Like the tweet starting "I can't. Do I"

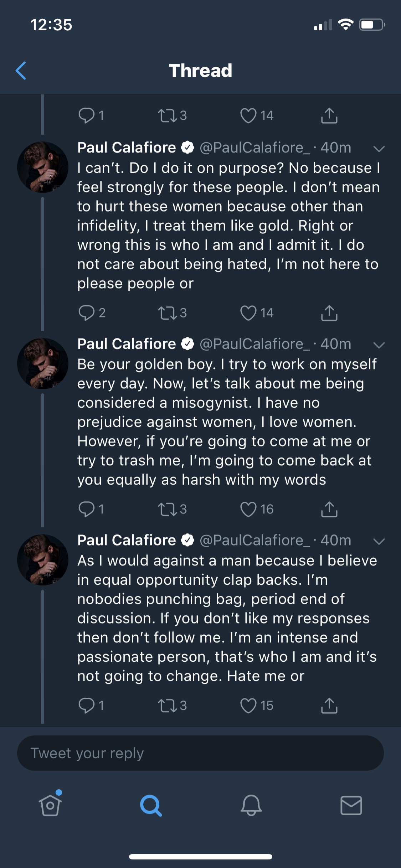point(248,313)
